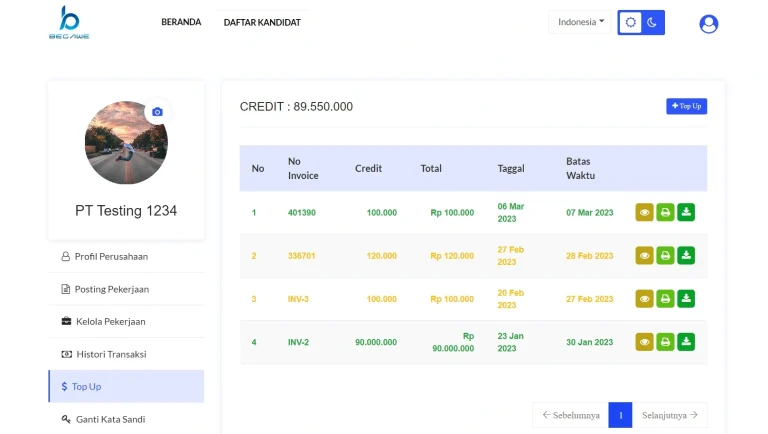
Task: Open Profil Perusahaan in sidebar
Action: click(x=126, y=257)
